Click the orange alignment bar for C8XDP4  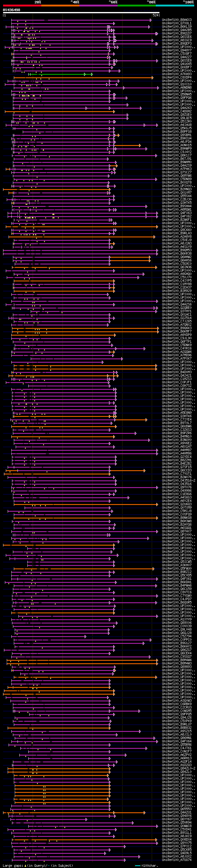click(83, 78)
